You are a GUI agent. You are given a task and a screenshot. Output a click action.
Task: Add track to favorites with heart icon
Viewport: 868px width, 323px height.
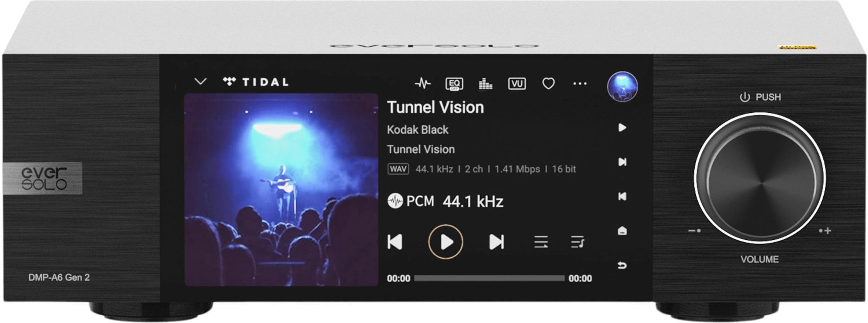(x=548, y=84)
